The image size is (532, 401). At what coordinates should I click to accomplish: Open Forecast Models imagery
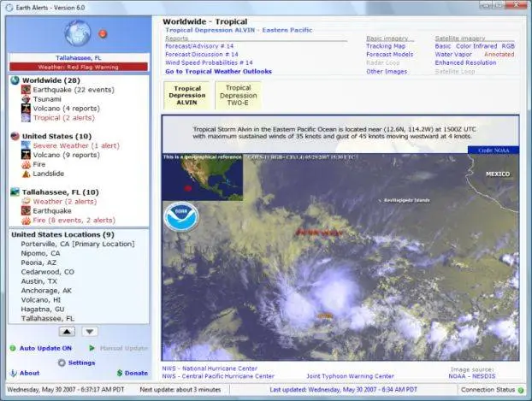(390, 54)
